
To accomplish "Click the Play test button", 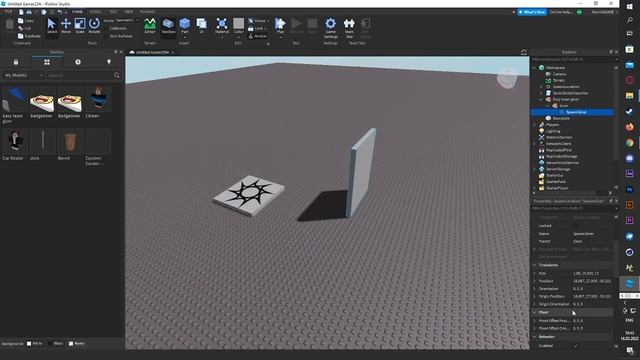I will [x=280, y=27].
